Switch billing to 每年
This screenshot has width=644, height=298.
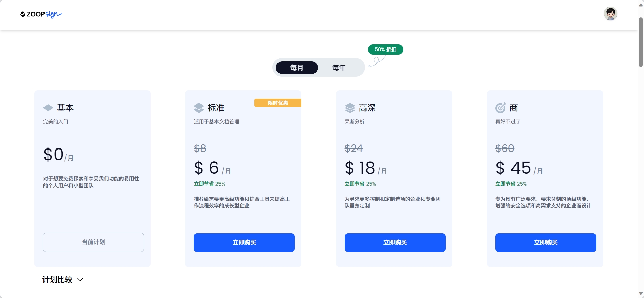339,68
